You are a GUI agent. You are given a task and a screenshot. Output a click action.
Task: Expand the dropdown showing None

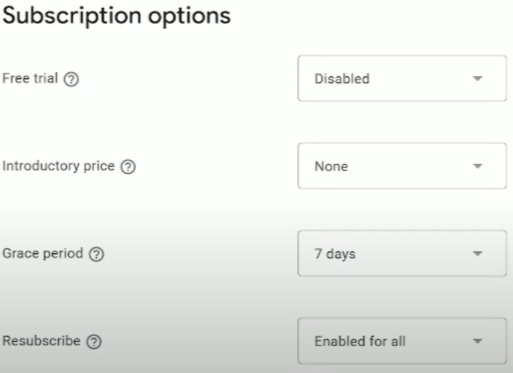tap(402, 166)
